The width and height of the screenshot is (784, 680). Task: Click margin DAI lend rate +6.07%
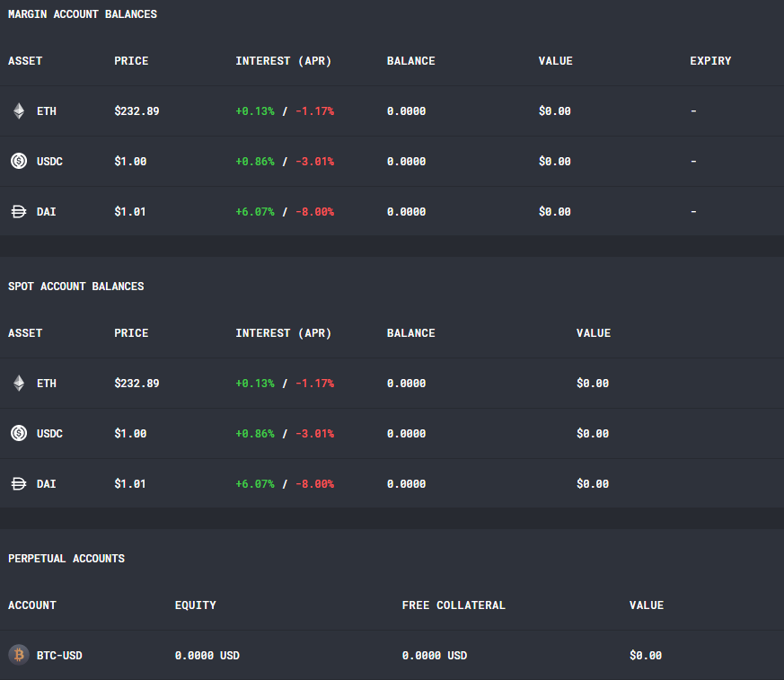[x=255, y=211]
